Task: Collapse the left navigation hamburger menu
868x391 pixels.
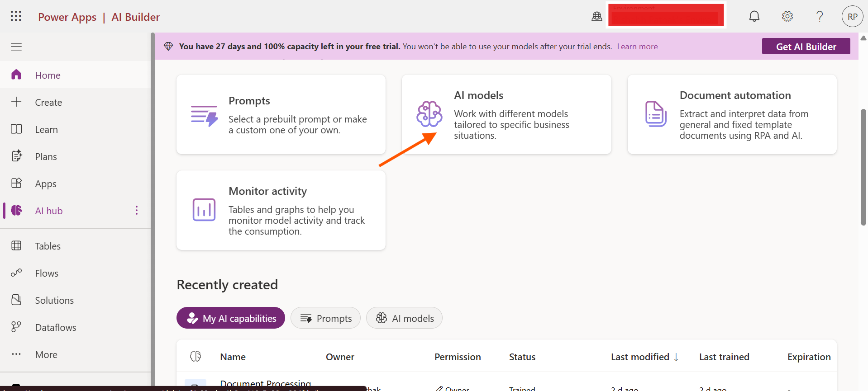Action: [x=16, y=47]
